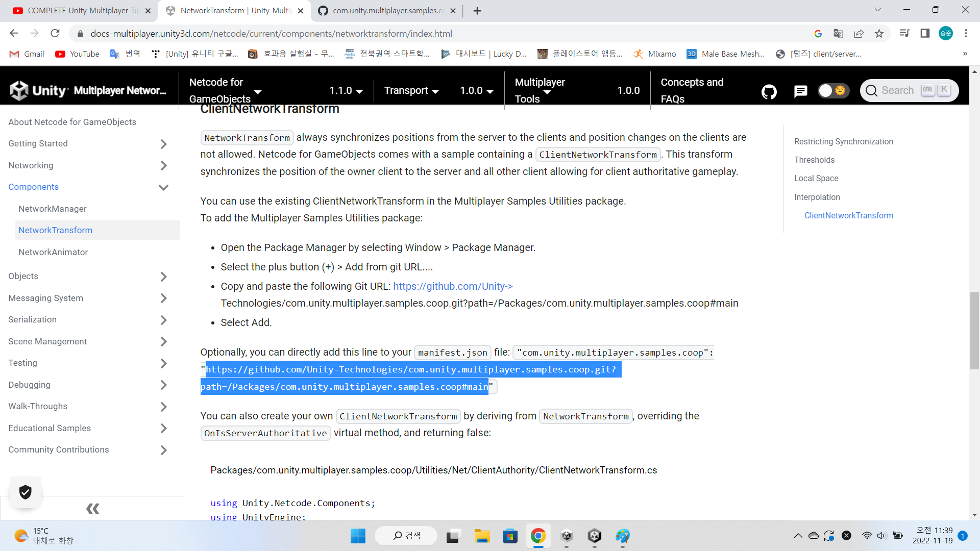Open the Windows Start menu
This screenshot has height=551, width=980.
point(358,536)
